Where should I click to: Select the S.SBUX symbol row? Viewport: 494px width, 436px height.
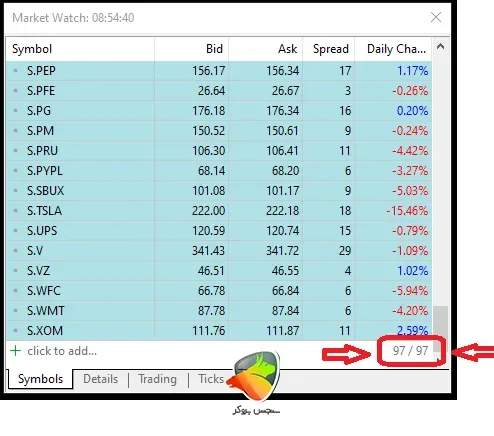click(x=219, y=191)
